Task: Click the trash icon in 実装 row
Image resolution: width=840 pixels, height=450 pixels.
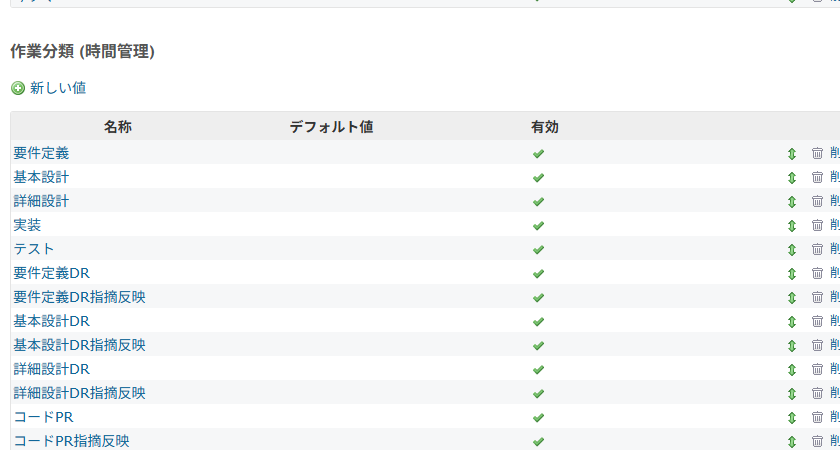Action: [x=817, y=225]
